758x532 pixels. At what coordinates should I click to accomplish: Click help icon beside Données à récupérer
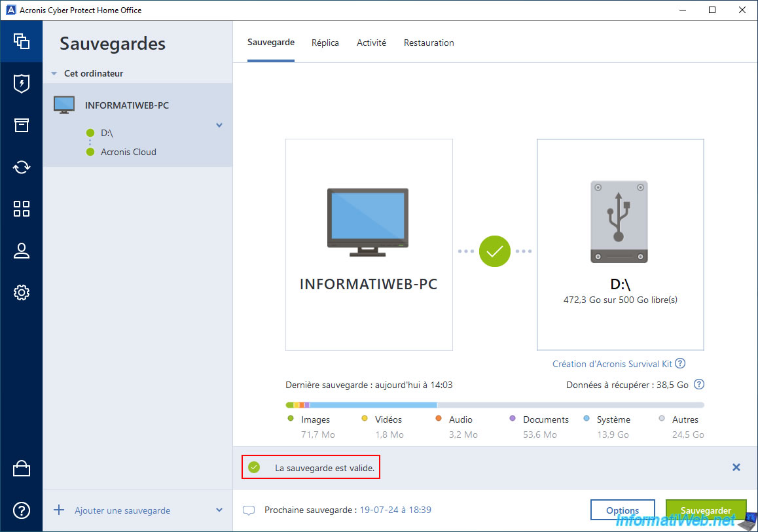coord(699,385)
